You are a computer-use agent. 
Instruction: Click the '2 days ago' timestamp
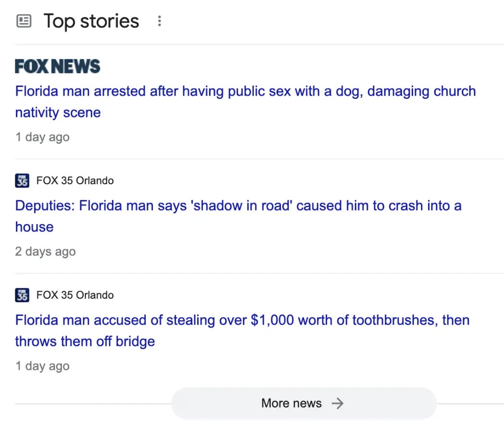click(45, 252)
